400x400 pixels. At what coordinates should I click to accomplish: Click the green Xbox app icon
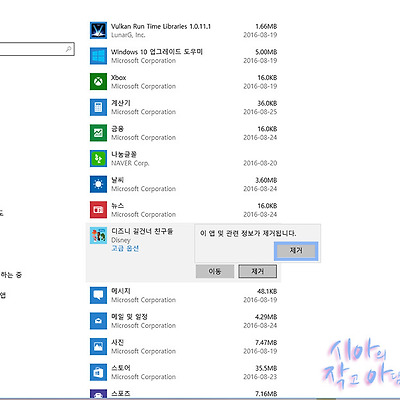(98, 82)
